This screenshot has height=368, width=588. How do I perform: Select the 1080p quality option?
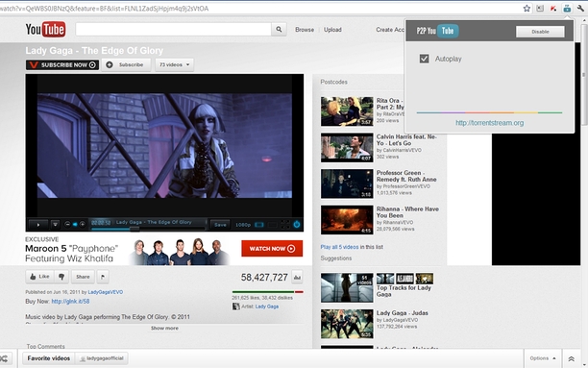pyautogui.click(x=243, y=225)
